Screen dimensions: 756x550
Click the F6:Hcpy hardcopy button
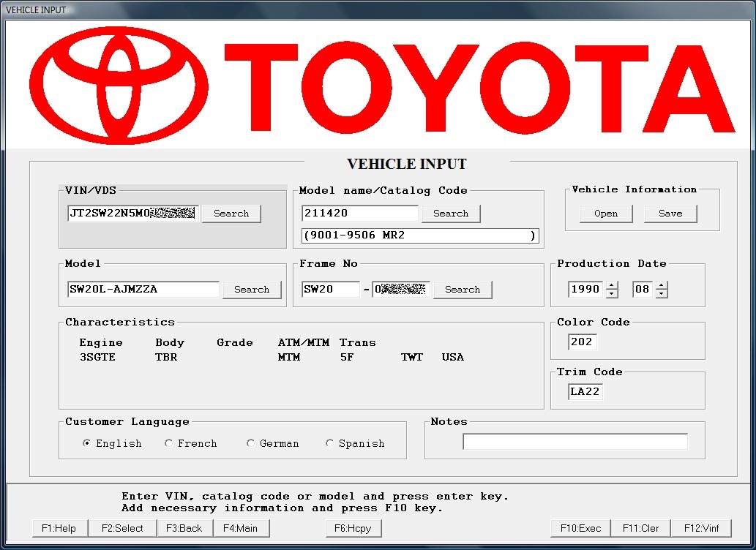tap(353, 528)
